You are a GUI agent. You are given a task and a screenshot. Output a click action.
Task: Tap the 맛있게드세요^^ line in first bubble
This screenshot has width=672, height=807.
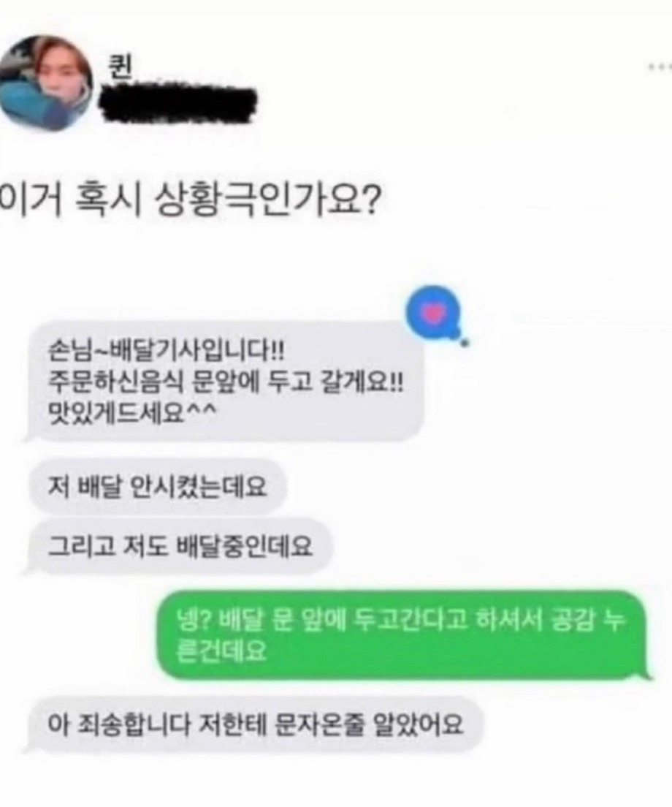coord(131,412)
